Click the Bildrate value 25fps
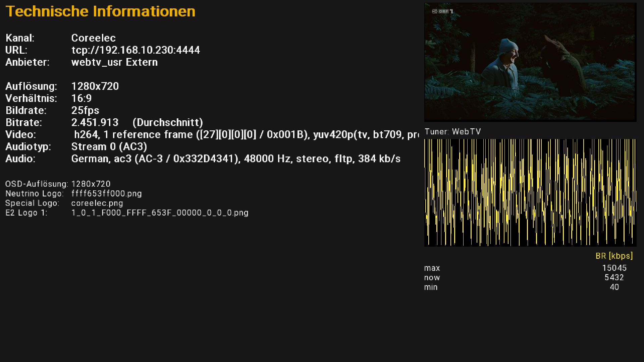The height and width of the screenshot is (362, 644). (x=85, y=111)
